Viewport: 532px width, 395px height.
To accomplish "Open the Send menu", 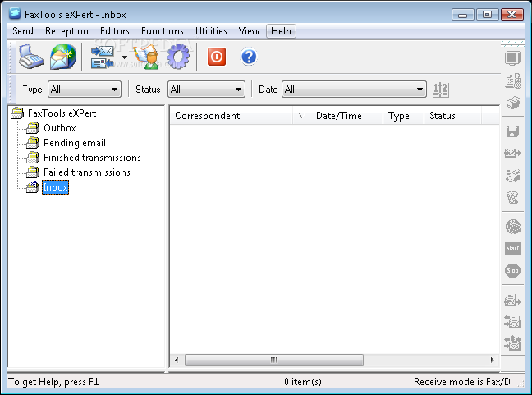I will pyautogui.click(x=23, y=31).
